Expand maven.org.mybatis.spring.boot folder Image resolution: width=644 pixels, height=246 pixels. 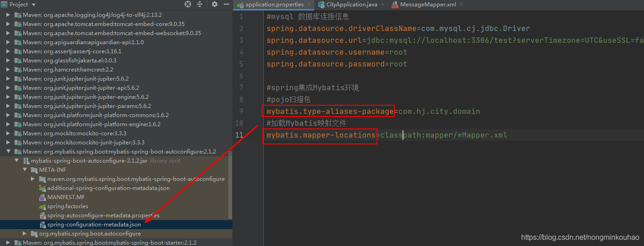point(33,179)
